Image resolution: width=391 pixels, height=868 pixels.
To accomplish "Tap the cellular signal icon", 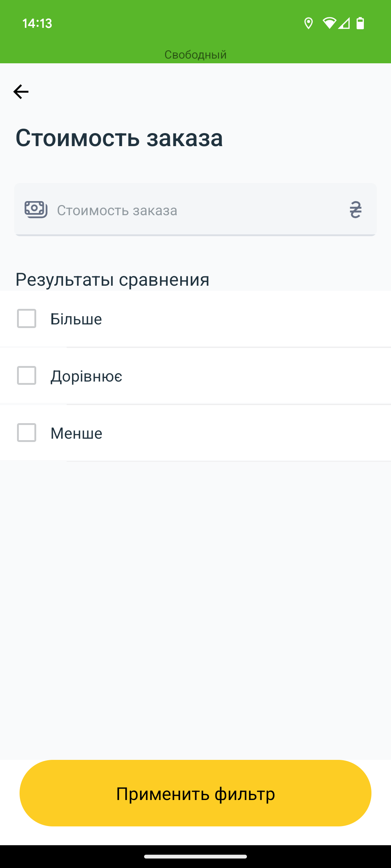I will coord(344,24).
